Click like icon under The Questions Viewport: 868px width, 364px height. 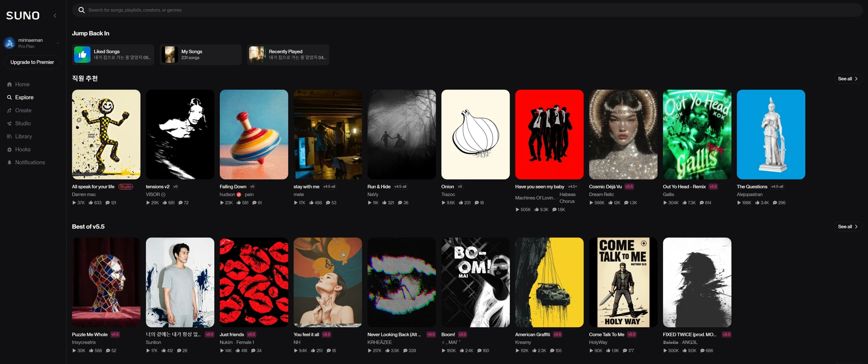click(758, 203)
